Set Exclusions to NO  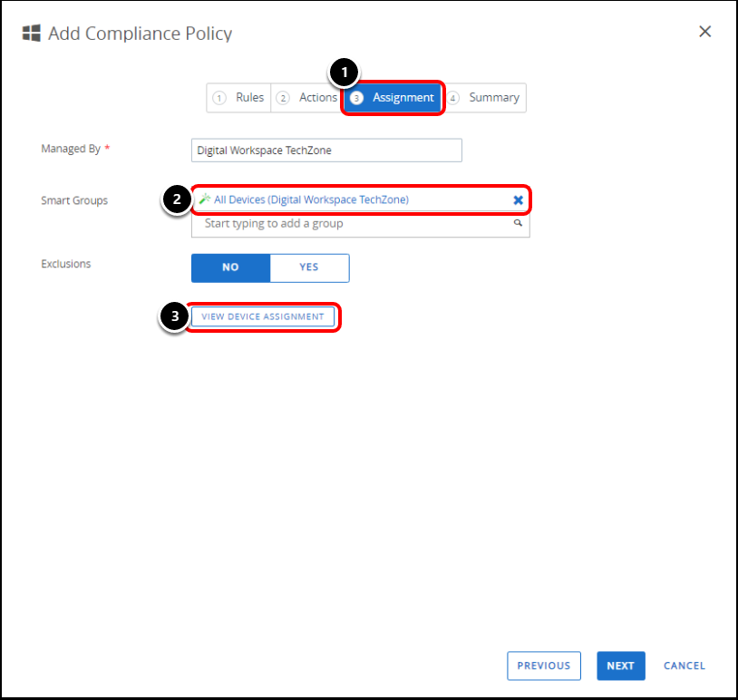[230, 267]
